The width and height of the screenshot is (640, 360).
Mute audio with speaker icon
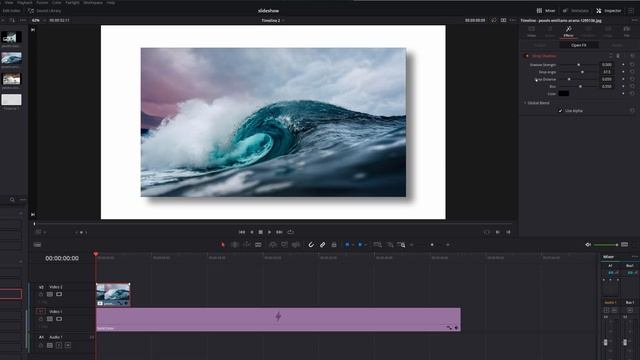[x=588, y=244]
